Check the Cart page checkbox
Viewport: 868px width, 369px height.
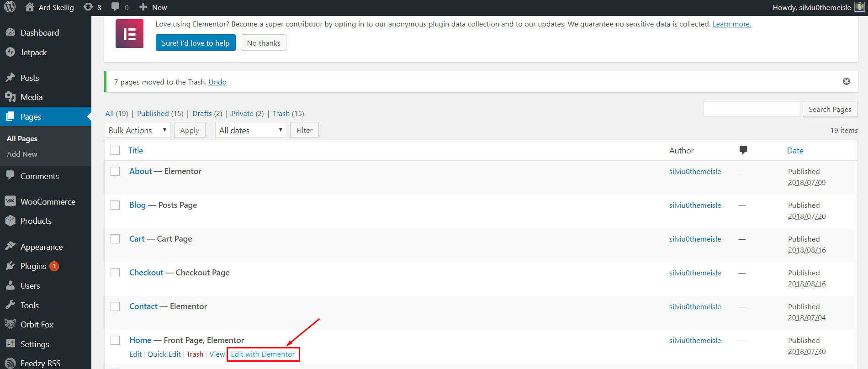pyautogui.click(x=115, y=239)
